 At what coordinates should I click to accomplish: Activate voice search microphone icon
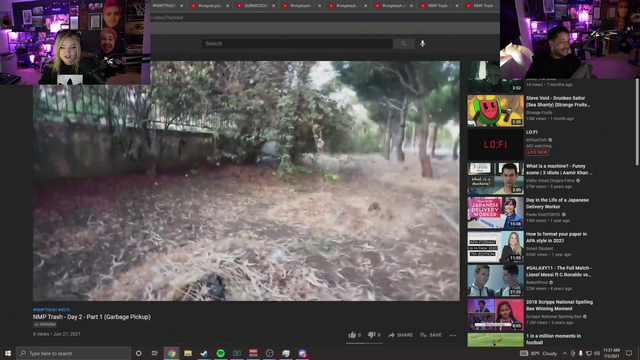(x=422, y=43)
